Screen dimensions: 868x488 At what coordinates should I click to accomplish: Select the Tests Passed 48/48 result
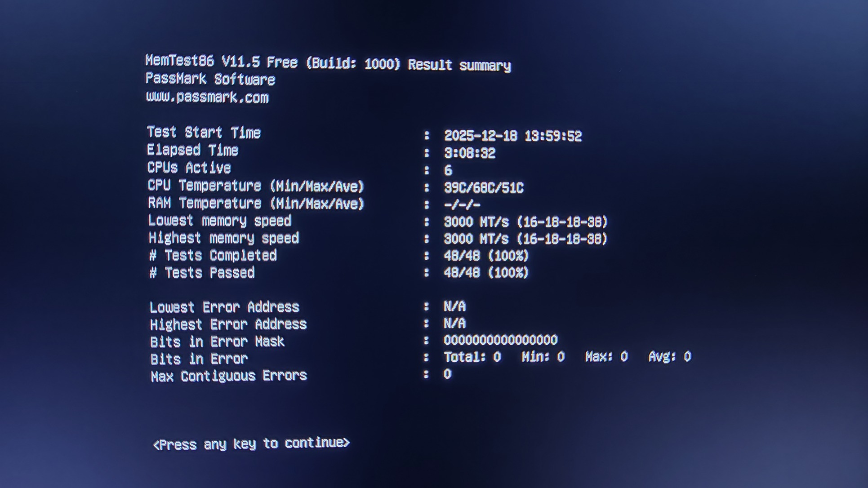[x=486, y=273]
